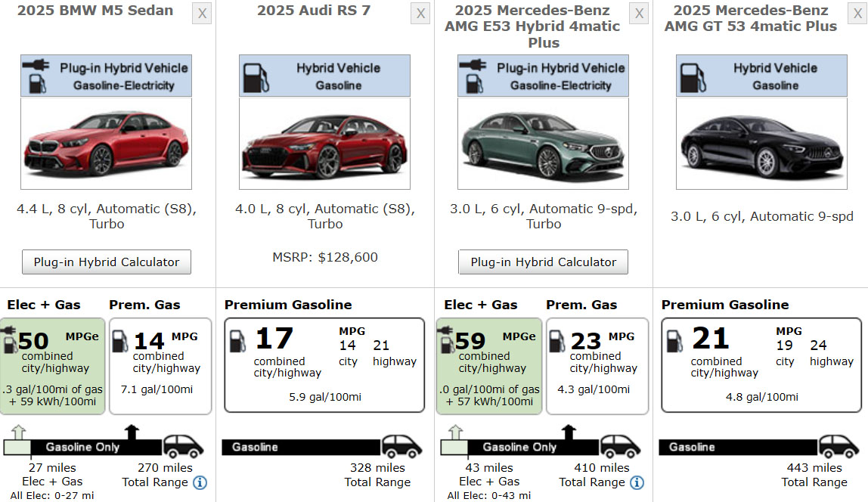Open Plug-in Hybrid Calculator for AMG E53
The height and width of the screenshot is (502, 868).
click(x=544, y=262)
